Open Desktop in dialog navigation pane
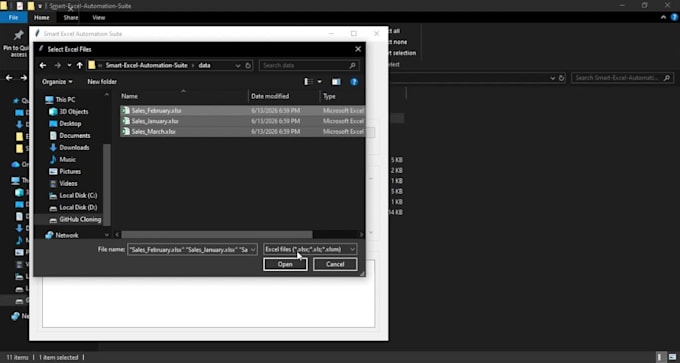 pos(70,124)
